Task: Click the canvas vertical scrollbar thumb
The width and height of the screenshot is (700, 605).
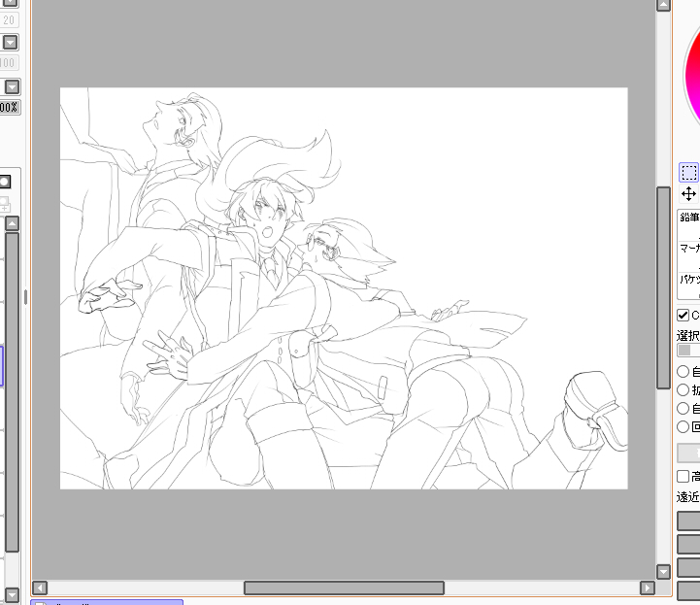Action: click(x=663, y=288)
